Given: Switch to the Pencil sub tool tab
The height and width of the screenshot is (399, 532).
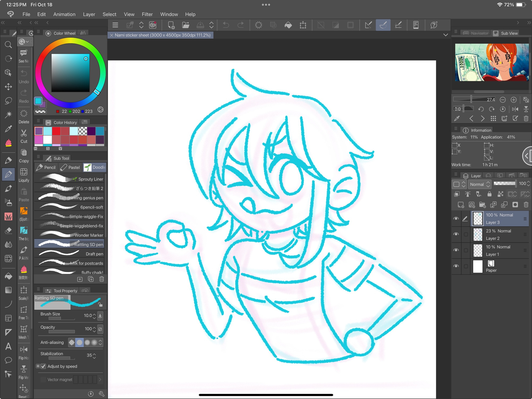Looking at the screenshot, I should (x=46, y=167).
